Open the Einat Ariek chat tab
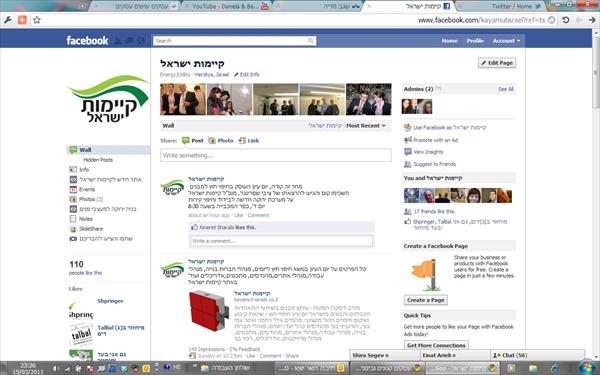This screenshot has height=375, width=600. point(455,355)
